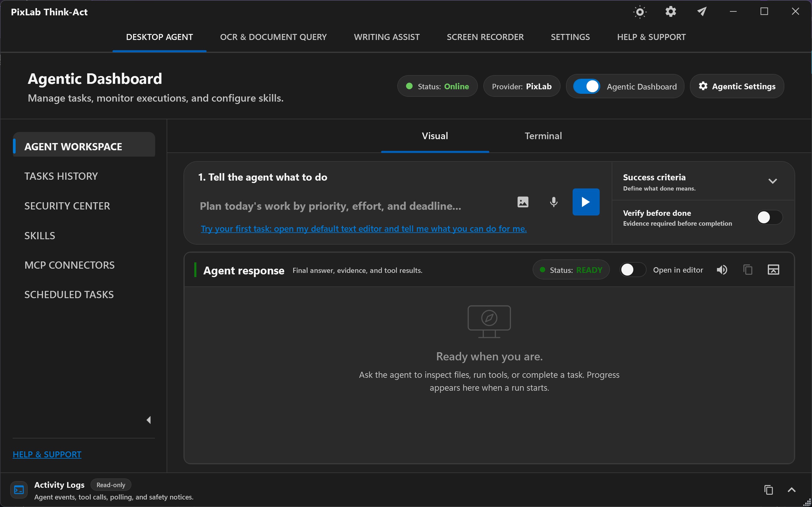
Task: Attach an image to the task prompt
Action: [523, 202]
